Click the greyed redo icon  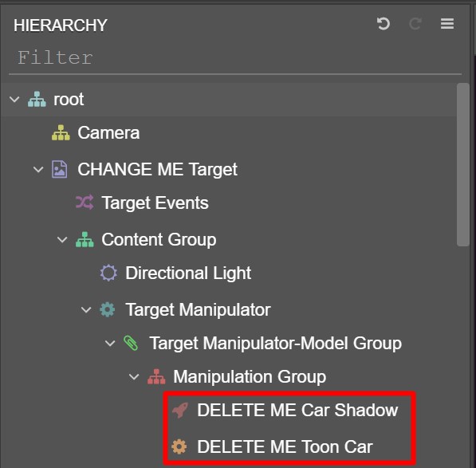[415, 24]
